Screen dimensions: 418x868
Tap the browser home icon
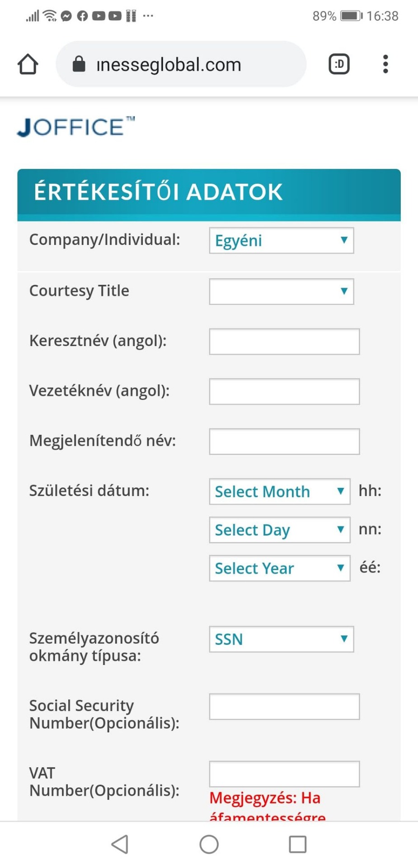tap(28, 64)
